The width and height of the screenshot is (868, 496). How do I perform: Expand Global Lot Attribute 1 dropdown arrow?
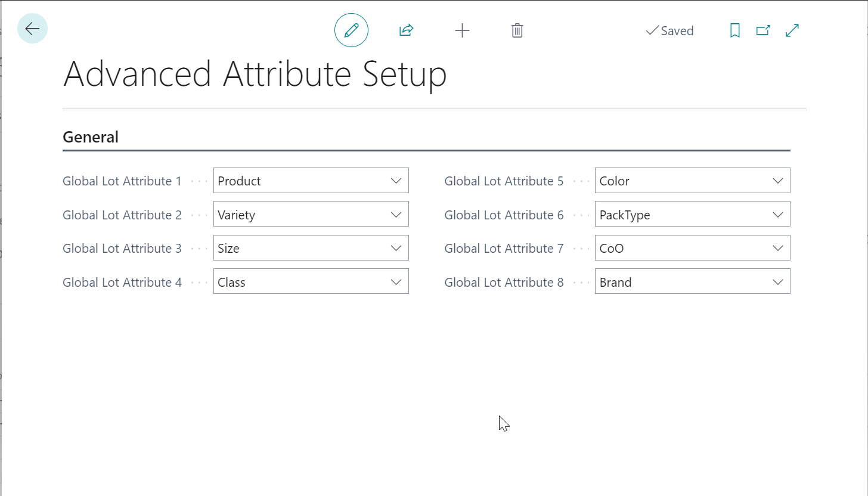(396, 181)
